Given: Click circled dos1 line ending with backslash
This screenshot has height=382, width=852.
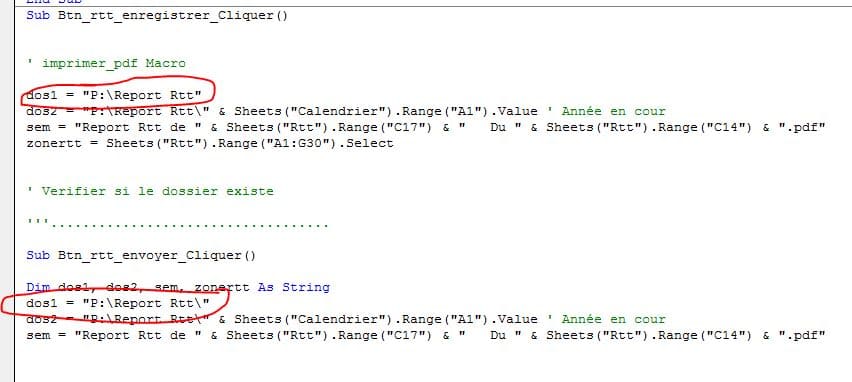Looking at the screenshot, I should tap(118, 303).
